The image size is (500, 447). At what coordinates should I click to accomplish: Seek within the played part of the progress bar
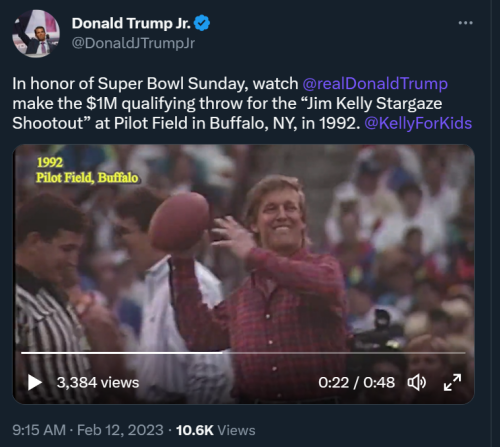[x=122, y=352]
